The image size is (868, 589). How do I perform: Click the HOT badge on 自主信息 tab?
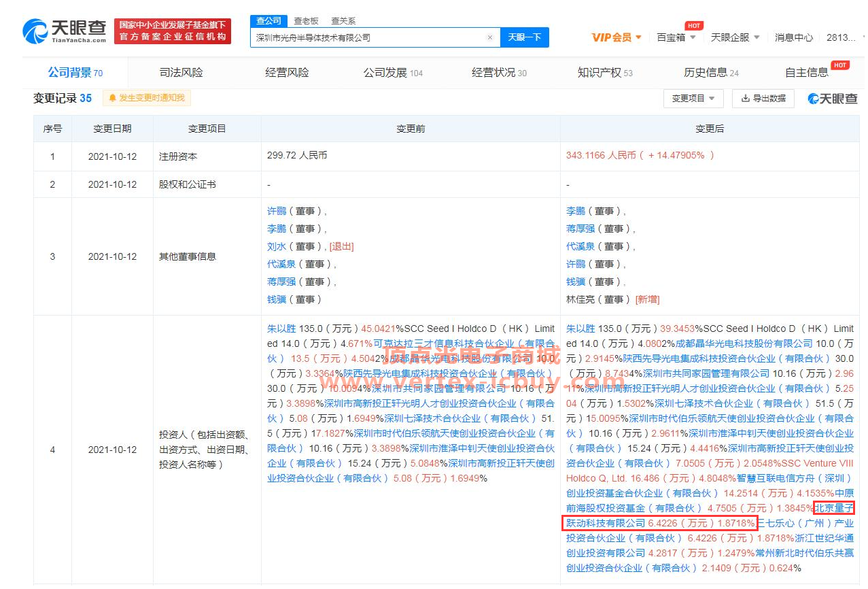pos(839,65)
